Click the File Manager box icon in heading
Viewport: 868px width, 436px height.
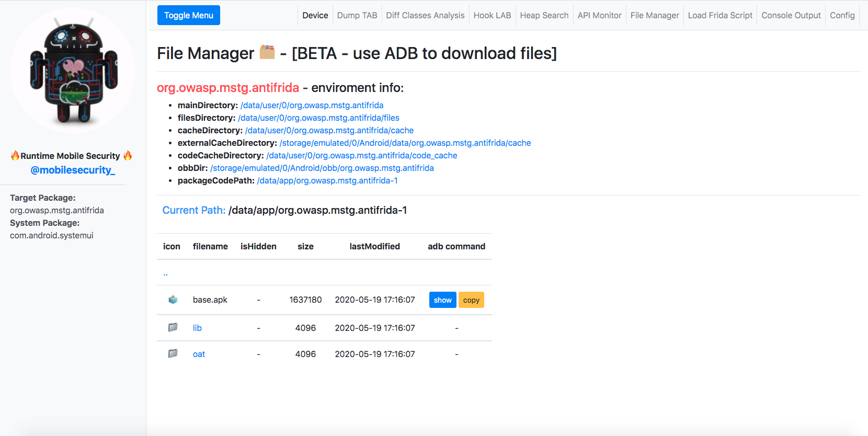click(x=267, y=52)
